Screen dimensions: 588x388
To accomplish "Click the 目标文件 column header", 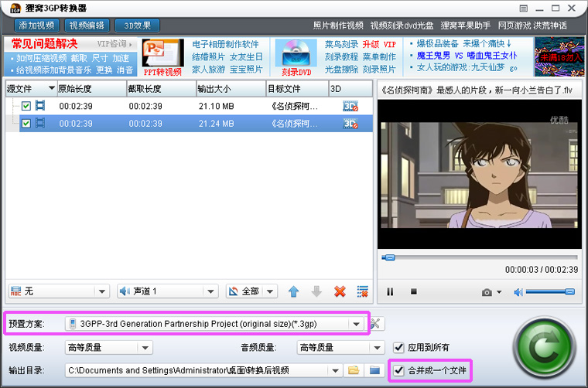I will [297, 89].
